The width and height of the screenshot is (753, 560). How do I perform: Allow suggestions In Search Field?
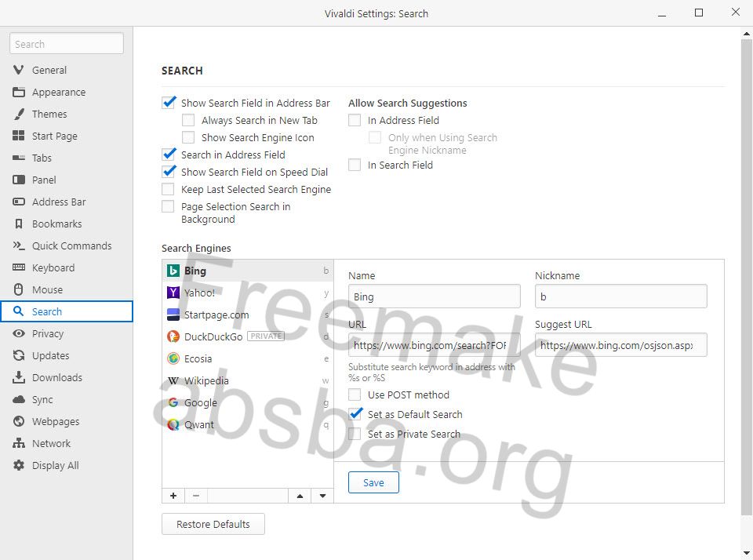(355, 165)
